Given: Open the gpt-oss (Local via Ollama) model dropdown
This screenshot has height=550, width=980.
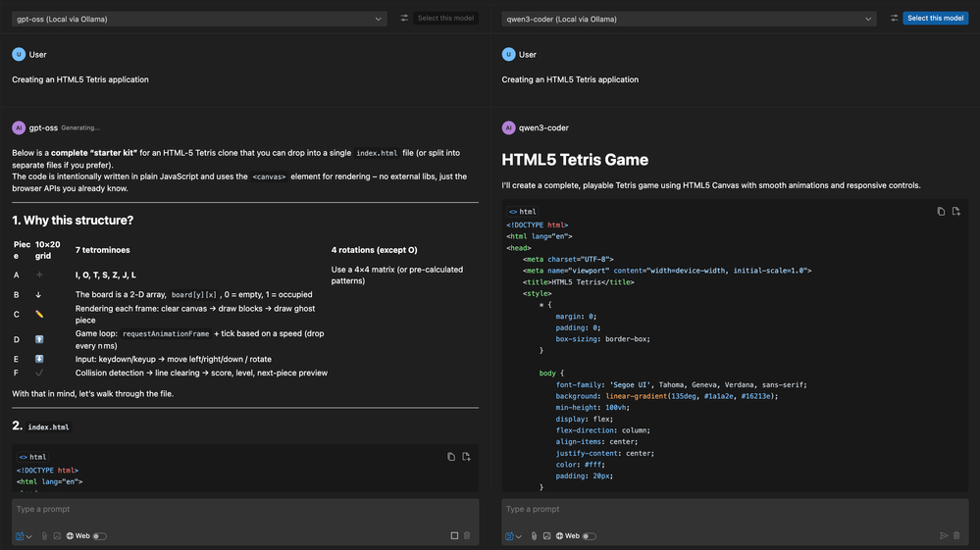Looking at the screenshot, I should 199,19.
